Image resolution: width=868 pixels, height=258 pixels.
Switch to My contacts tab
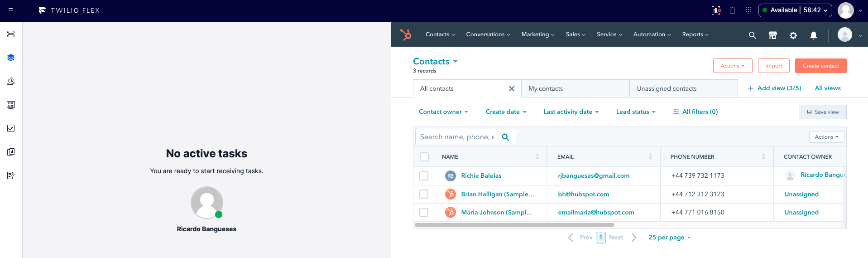(575, 88)
